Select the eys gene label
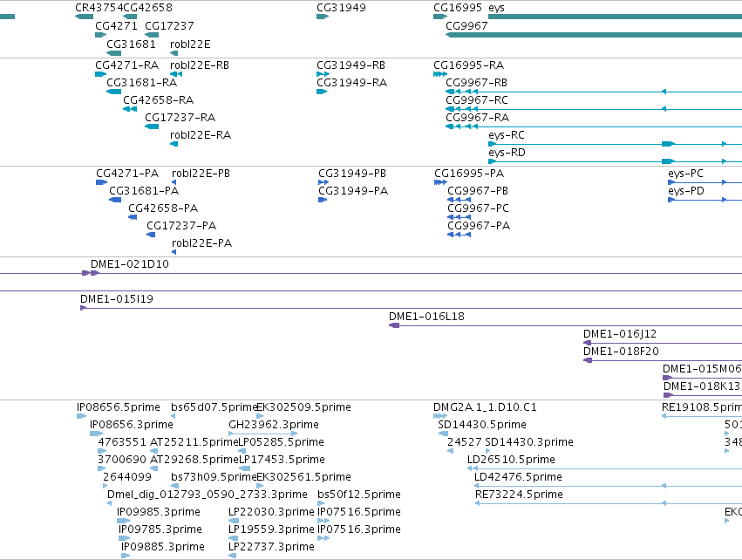 (496, 8)
